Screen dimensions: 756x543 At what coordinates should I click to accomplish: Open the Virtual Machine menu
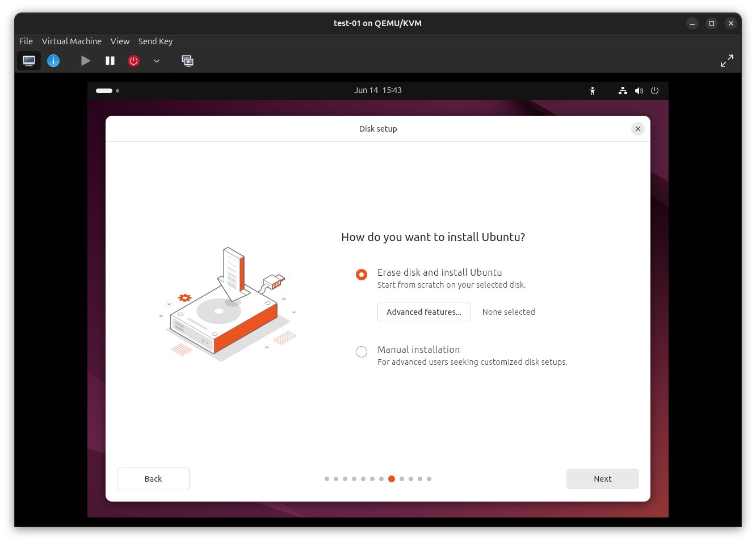click(72, 41)
